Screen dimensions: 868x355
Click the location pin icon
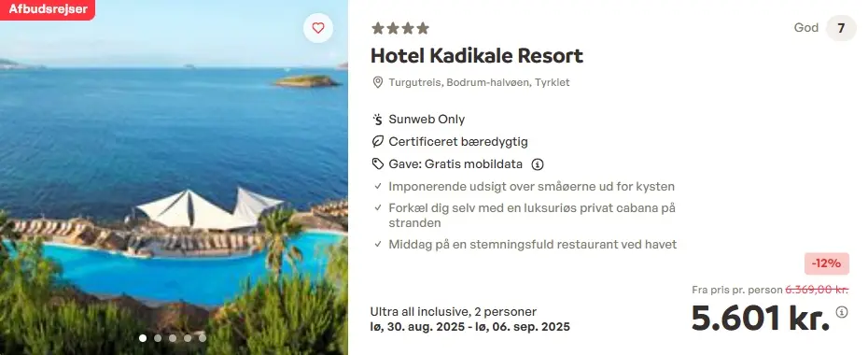coord(378,82)
